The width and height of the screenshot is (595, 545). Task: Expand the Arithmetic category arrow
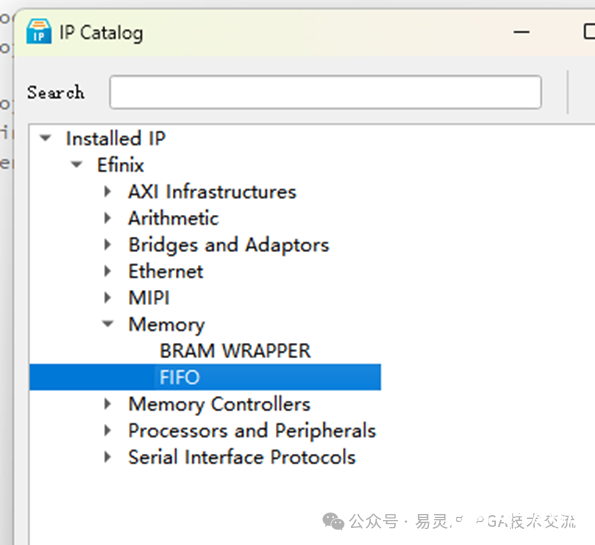(x=108, y=218)
